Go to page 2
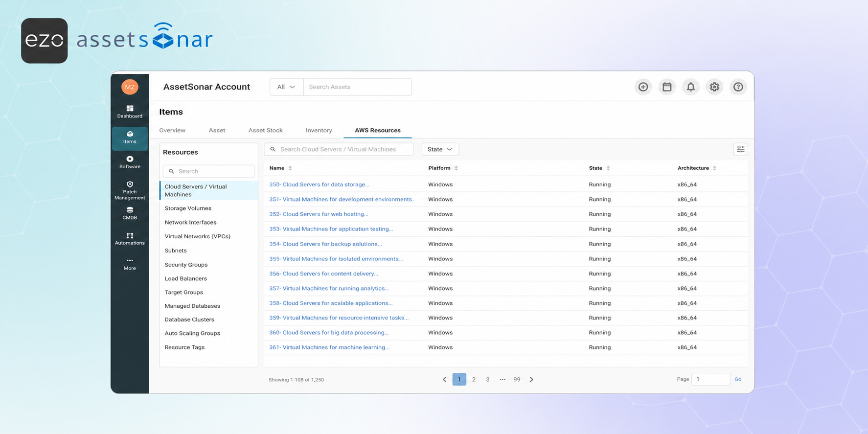This screenshot has width=868, height=434. point(474,379)
